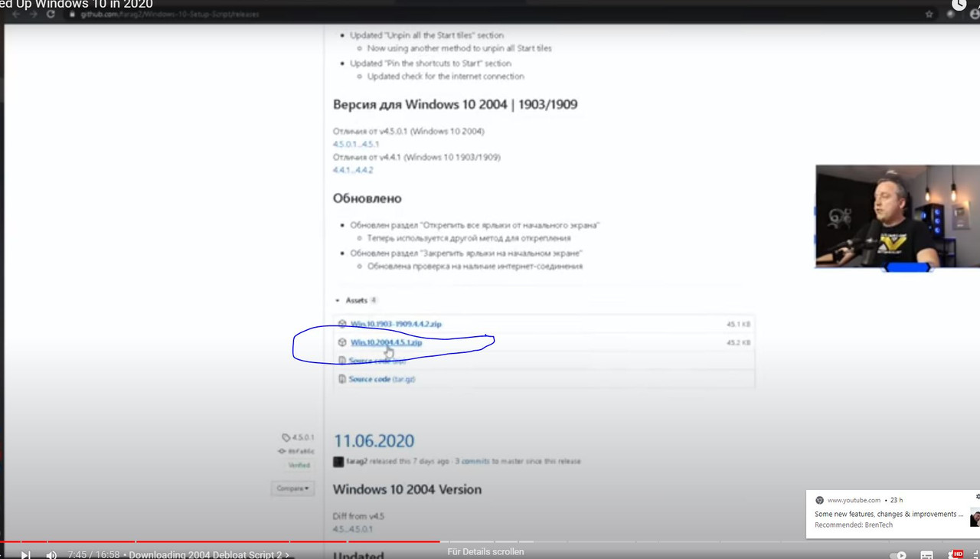Open the Compare dropdown button
980x559 pixels.
coord(292,488)
